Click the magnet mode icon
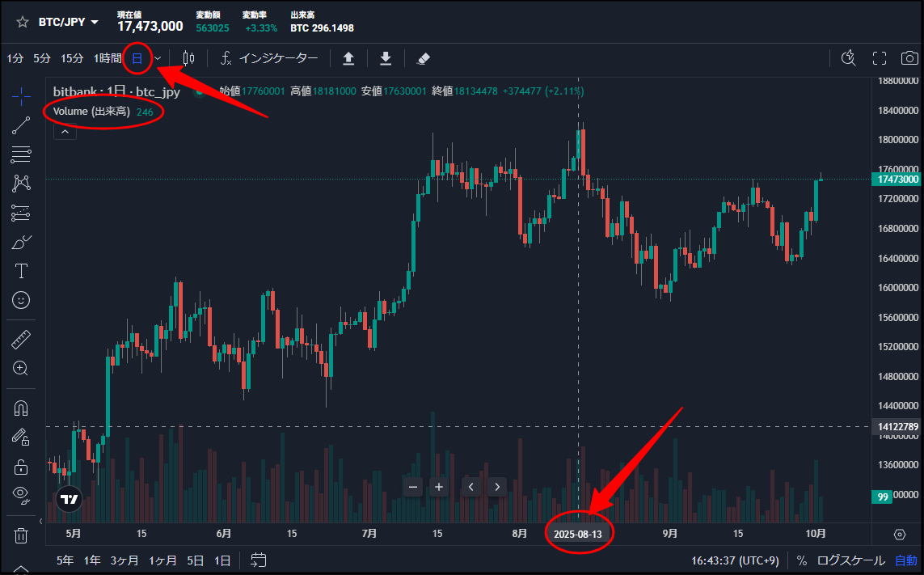 (x=22, y=408)
